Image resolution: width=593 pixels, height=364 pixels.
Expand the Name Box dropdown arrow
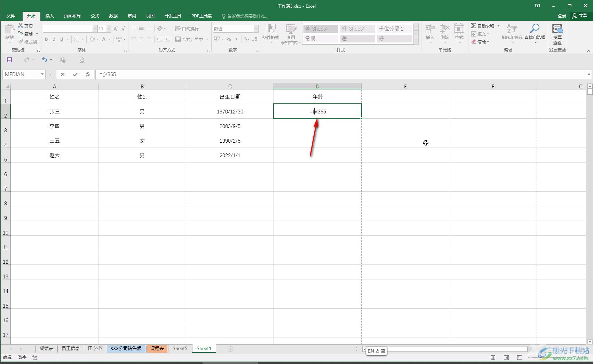tap(42, 74)
